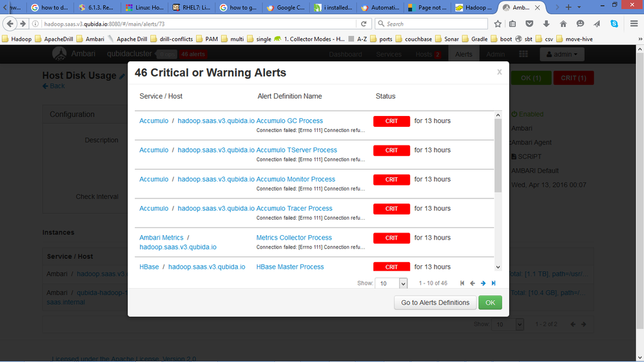Viewport: 644px width, 362px height.
Task: Click the chat smiley toolbar icon
Action: point(580,24)
